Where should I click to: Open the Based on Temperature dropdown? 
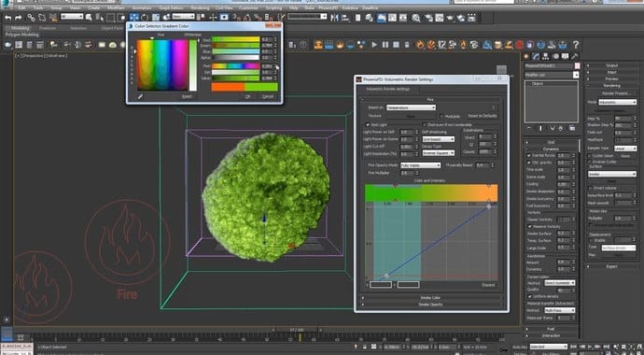point(411,107)
